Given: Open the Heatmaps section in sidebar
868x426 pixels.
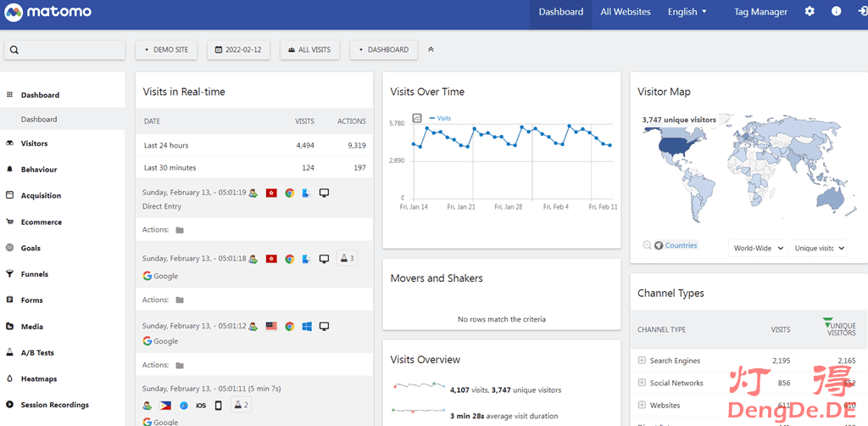Looking at the screenshot, I should 39,378.
